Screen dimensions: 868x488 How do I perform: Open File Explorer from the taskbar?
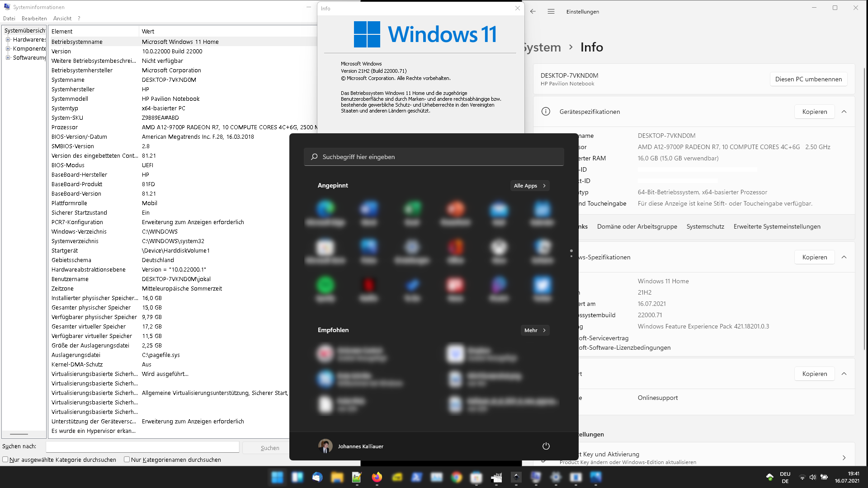[x=338, y=477]
